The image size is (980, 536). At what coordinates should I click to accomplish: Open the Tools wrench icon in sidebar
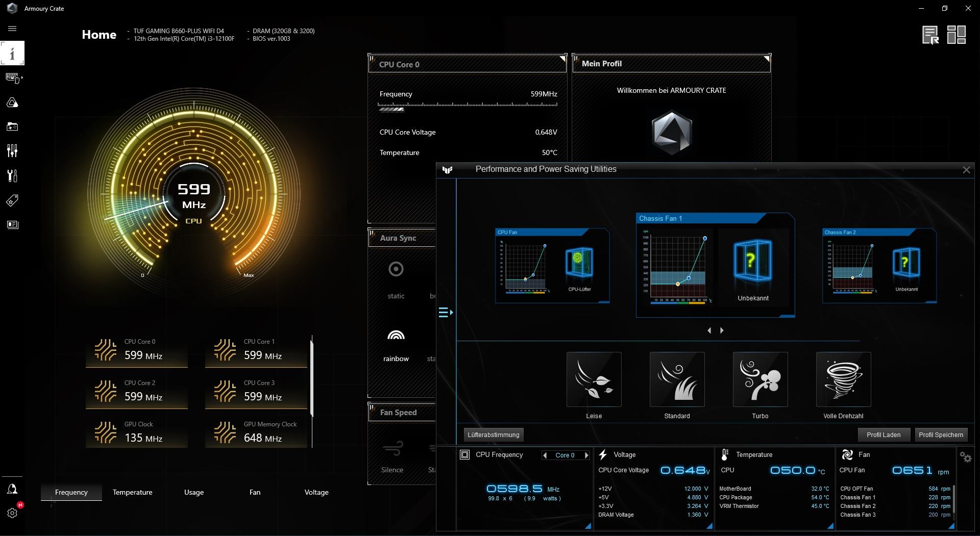coord(12,175)
